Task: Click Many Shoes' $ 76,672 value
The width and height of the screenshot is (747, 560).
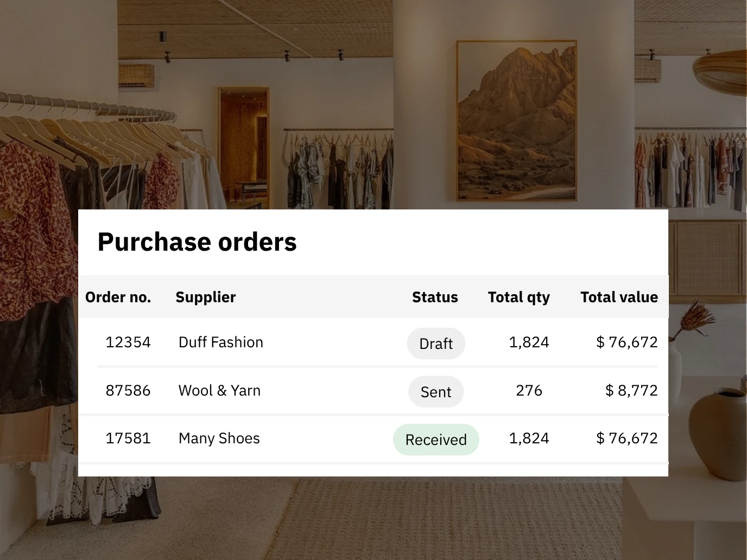Action: [627, 438]
